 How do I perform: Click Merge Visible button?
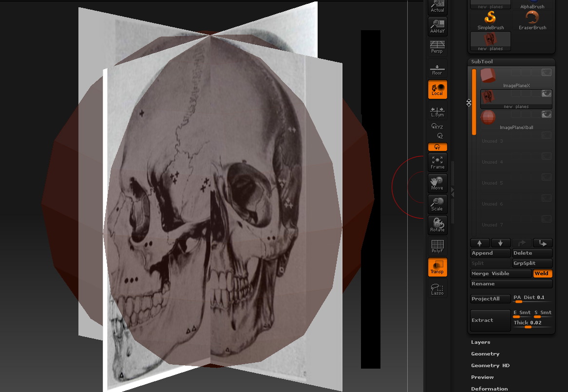(501, 273)
